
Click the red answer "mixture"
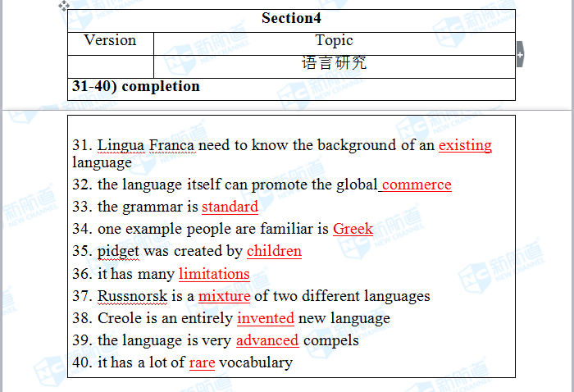click(x=224, y=296)
